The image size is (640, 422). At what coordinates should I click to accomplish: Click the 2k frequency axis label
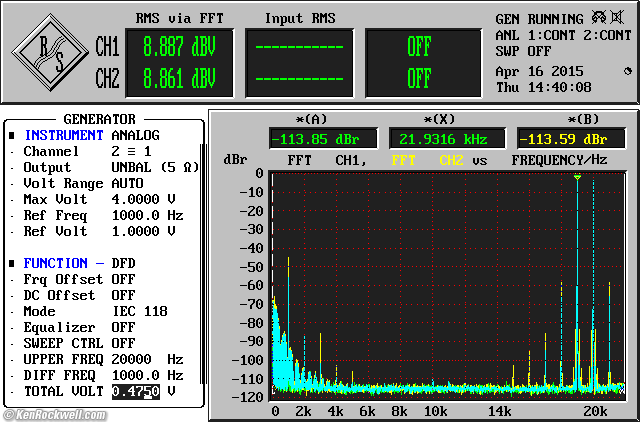[x=304, y=411]
